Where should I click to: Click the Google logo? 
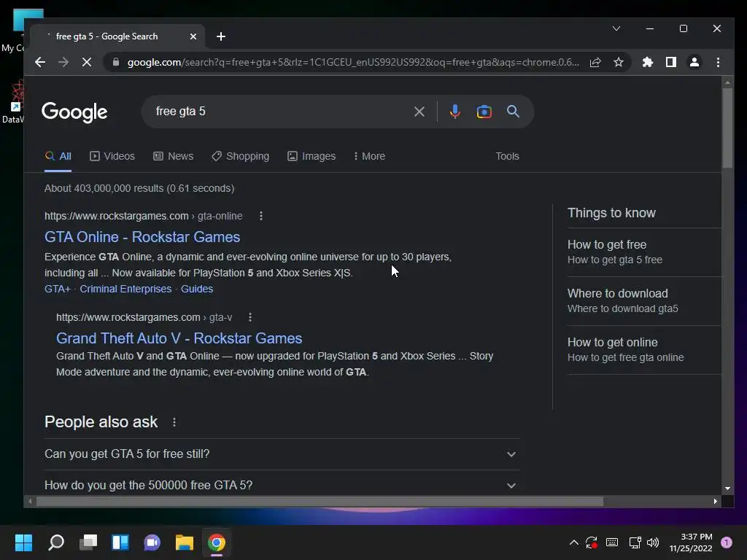75,112
